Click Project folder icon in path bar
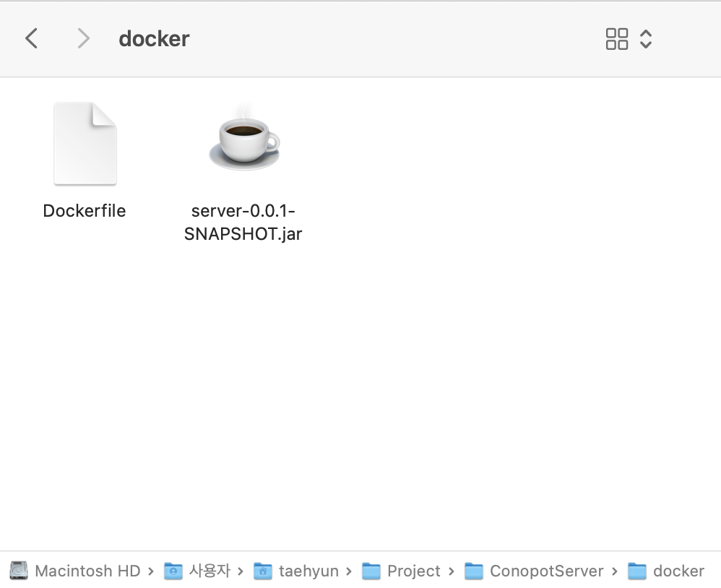This screenshot has width=721, height=588. coord(371,571)
